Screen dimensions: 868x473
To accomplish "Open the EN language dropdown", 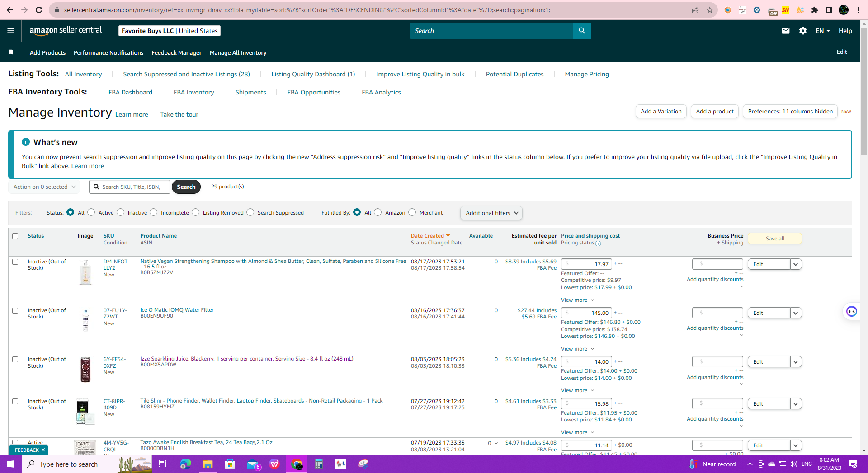I will point(823,31).
